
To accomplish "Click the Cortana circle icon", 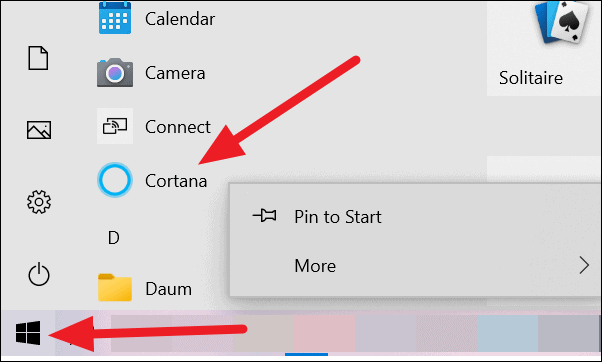I will pos(115,180).
